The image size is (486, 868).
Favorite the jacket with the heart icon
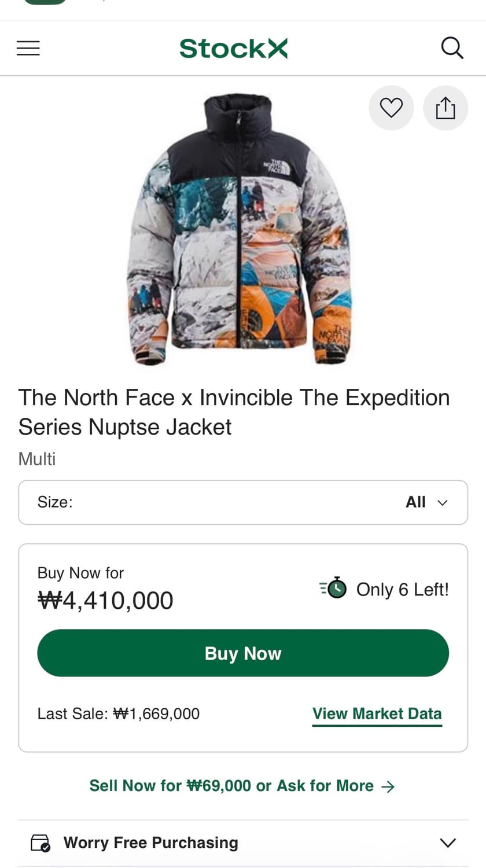pos(391,108)
